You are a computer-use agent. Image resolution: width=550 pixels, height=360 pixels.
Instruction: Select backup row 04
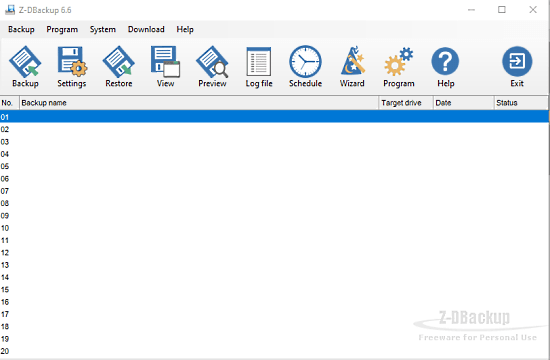click(274, 154)
